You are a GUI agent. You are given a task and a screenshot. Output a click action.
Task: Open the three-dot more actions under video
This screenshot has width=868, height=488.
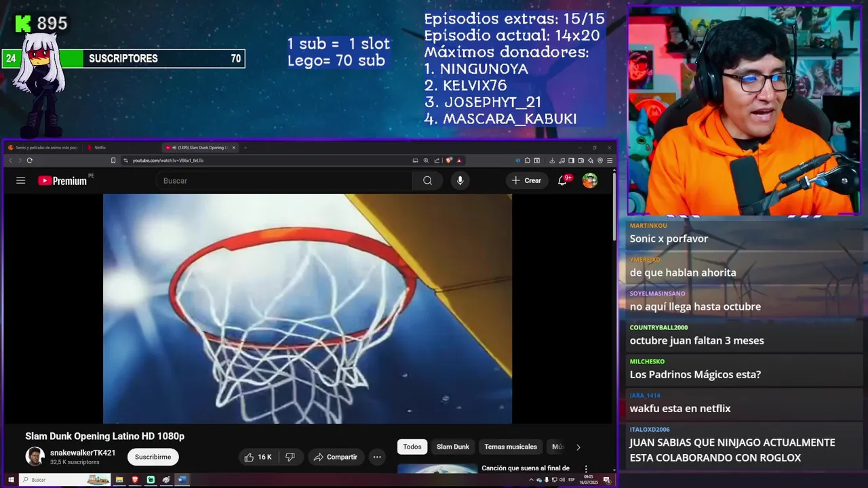(x=377, y=457)
